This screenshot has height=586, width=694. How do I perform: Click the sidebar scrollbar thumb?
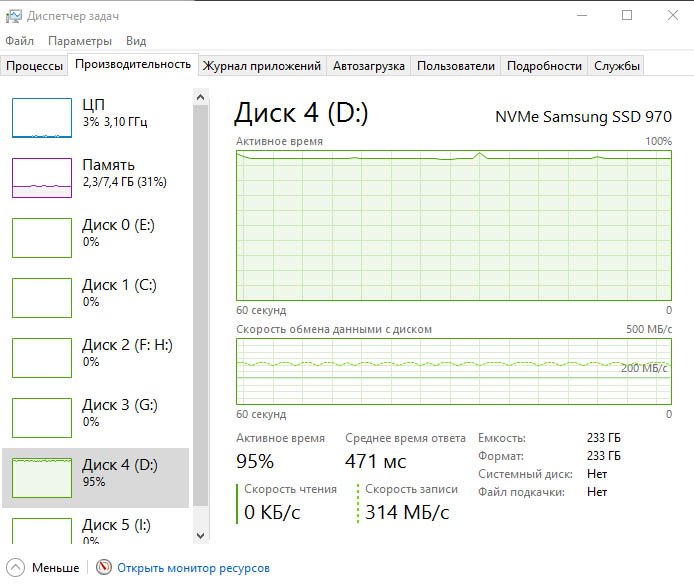(x=200, y=305)
